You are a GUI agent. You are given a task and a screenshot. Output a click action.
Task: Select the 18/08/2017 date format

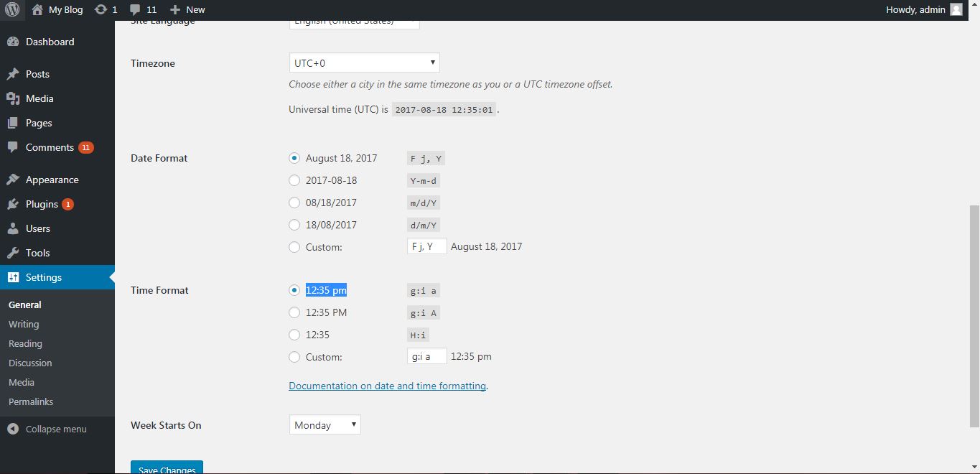294,225
